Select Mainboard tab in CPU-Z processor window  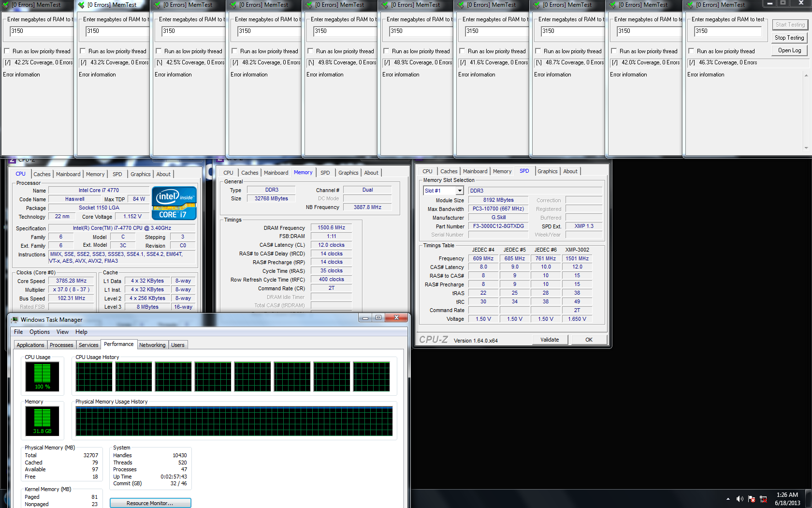pos(68,174)
